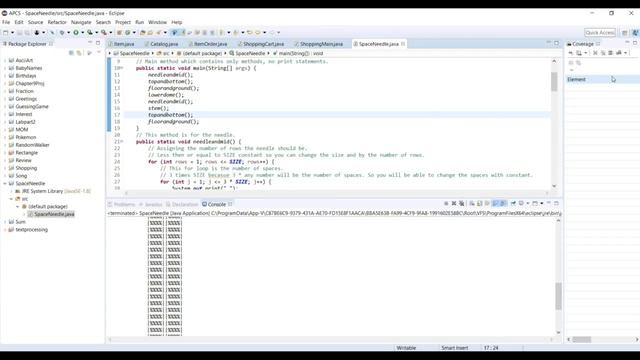This screenshot has height=360, width=640.
Task: Click the New Java Class toolbar icon
Action: 128,33
